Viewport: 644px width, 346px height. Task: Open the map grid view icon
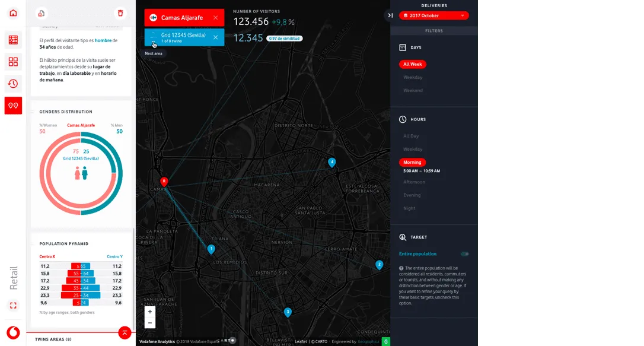tap(13, 40)
